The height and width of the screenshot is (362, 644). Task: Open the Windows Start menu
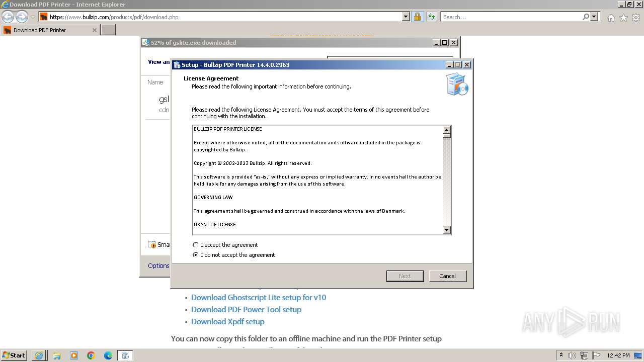(14, 355)
